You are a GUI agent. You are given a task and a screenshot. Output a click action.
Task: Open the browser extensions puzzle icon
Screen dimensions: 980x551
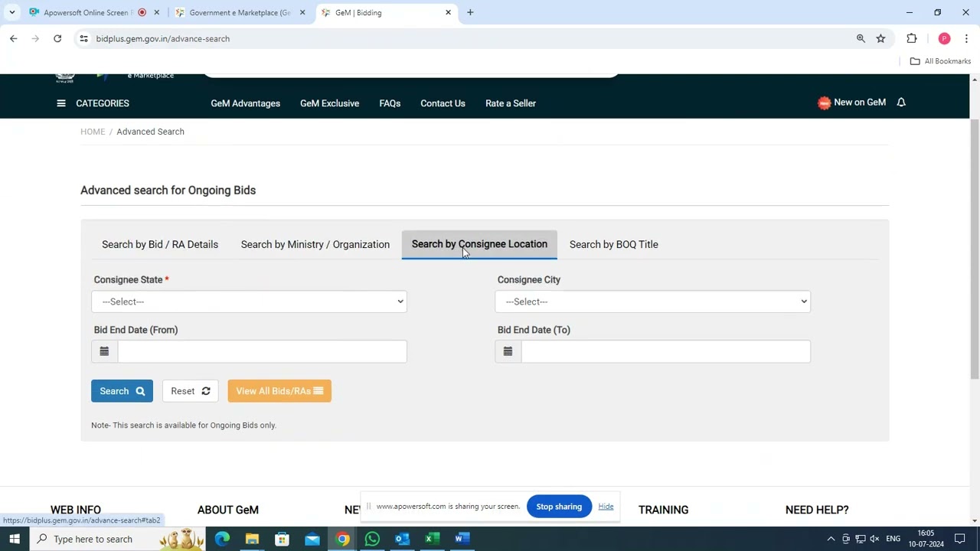click(911, 38)
